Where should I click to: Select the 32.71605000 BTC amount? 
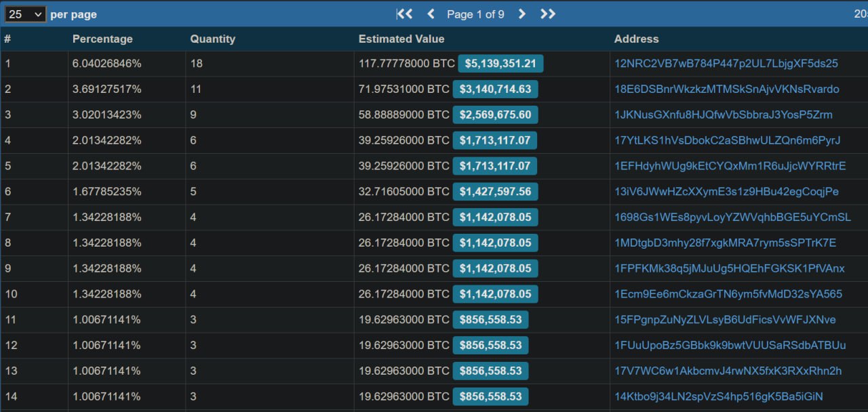coord(404,192)
